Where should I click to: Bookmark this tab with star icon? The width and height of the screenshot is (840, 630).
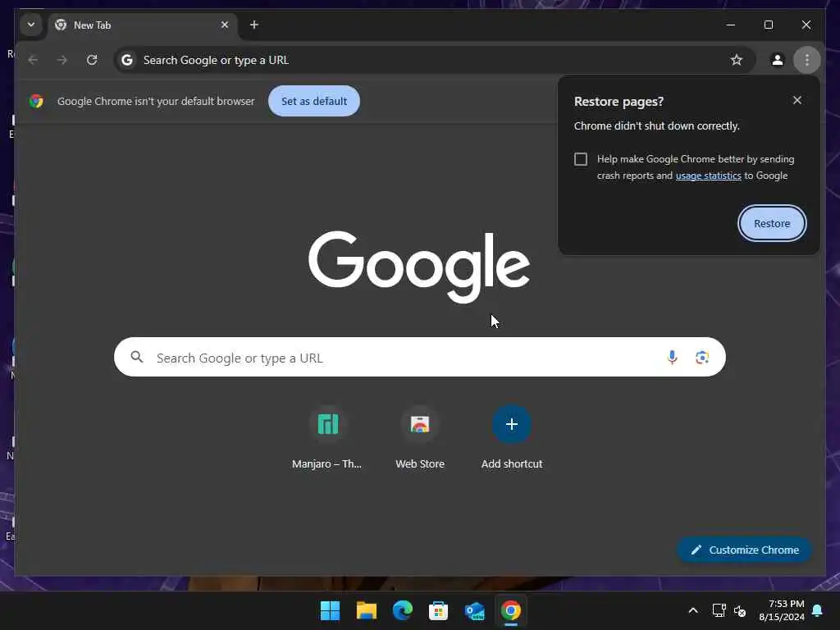(x=737, y=60)
